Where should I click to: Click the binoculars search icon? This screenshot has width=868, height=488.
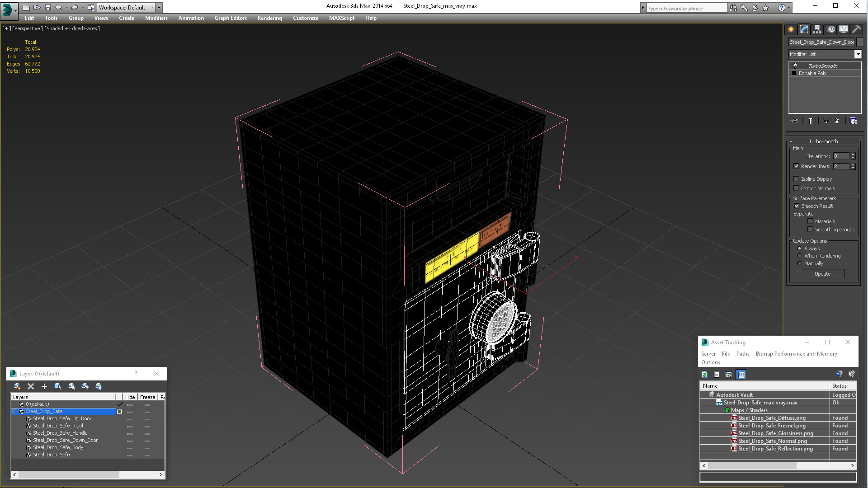[x=733, y=8]
